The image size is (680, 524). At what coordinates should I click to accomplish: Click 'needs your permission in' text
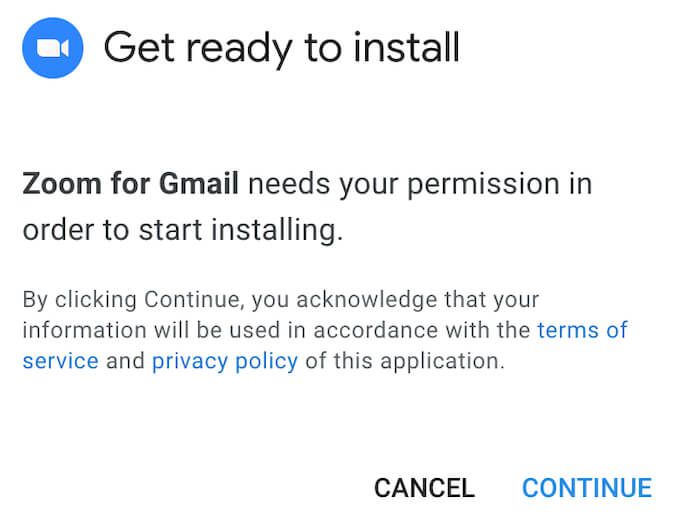[420, 184]
